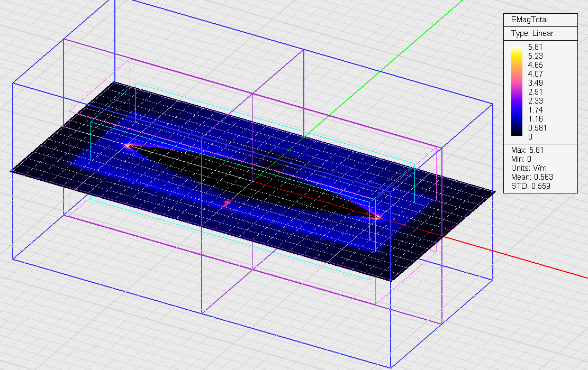Pick the bright hot spot at ellipse right tip

coord(377,216)
